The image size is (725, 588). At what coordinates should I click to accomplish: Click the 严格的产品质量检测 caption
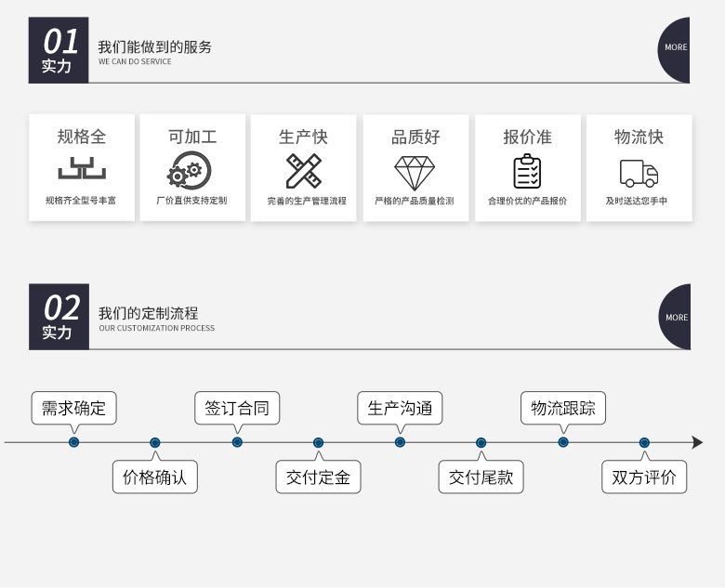coord(415,201)
